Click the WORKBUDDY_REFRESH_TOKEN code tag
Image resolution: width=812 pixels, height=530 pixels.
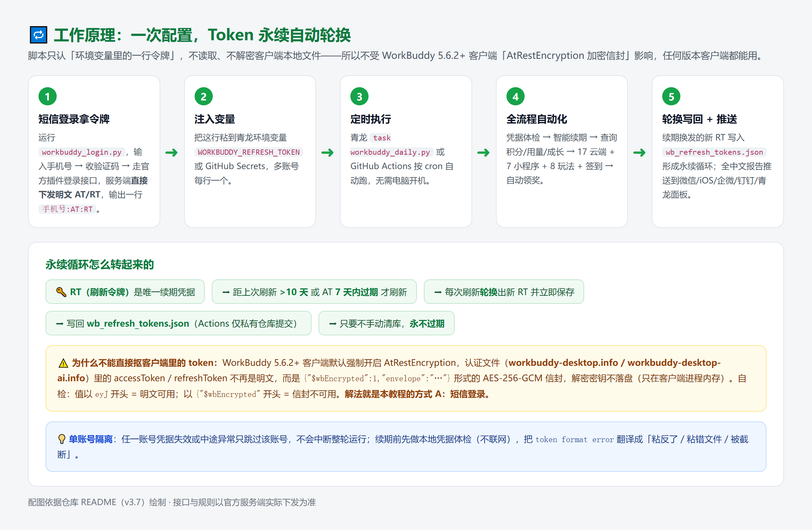coord(248,152)
